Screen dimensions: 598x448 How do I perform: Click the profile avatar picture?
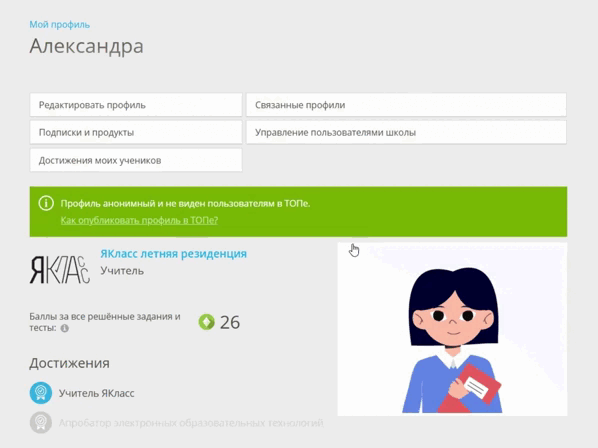pos(452,329)
